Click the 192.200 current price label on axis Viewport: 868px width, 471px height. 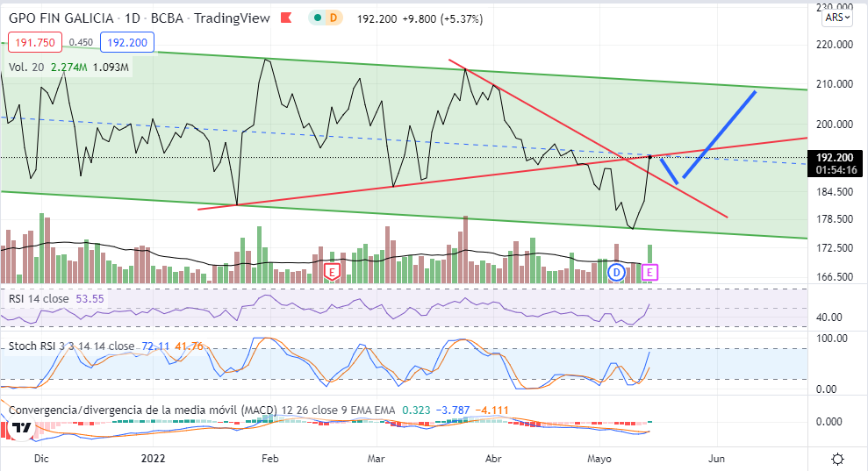836,158
